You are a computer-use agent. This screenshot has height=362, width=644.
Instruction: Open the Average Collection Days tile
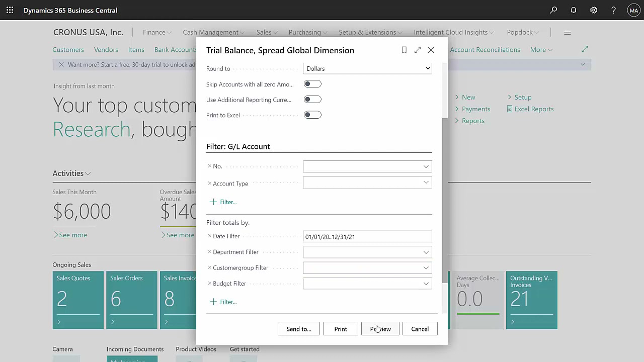point(478,300)
